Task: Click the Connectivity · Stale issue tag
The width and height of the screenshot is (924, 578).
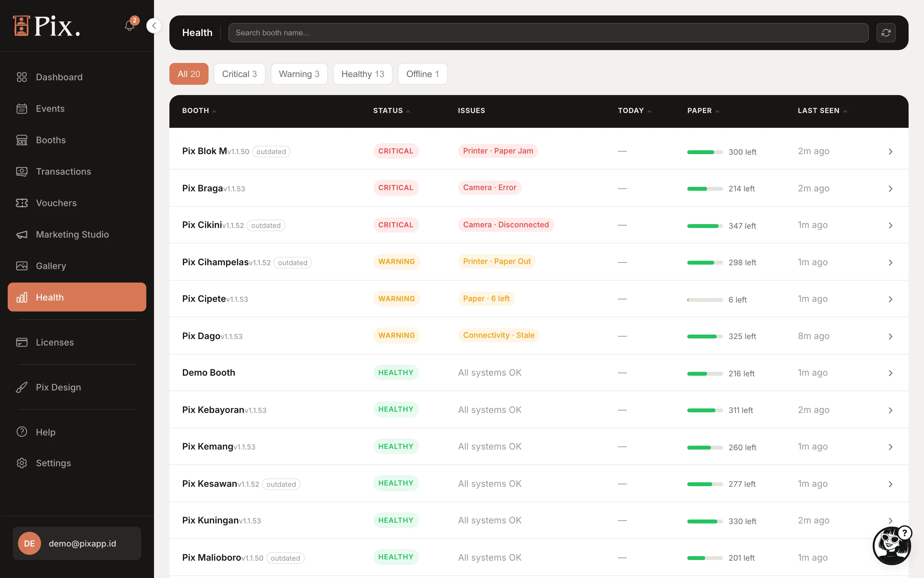Action: [x=499, y=335]
